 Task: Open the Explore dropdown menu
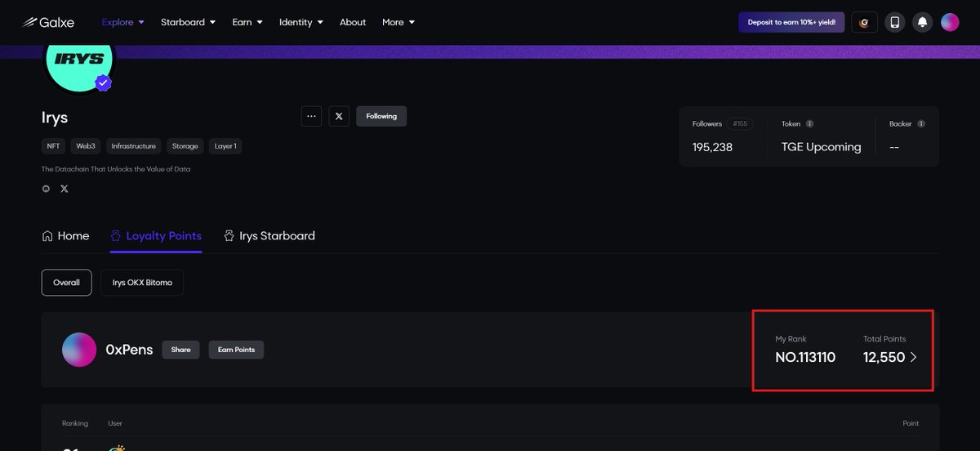[x=122, y=22]
